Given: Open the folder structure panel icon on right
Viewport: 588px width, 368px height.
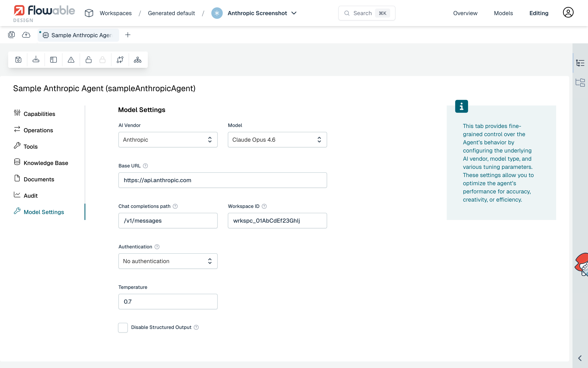Looking at the screenshot, I should [x=580, y=83].
